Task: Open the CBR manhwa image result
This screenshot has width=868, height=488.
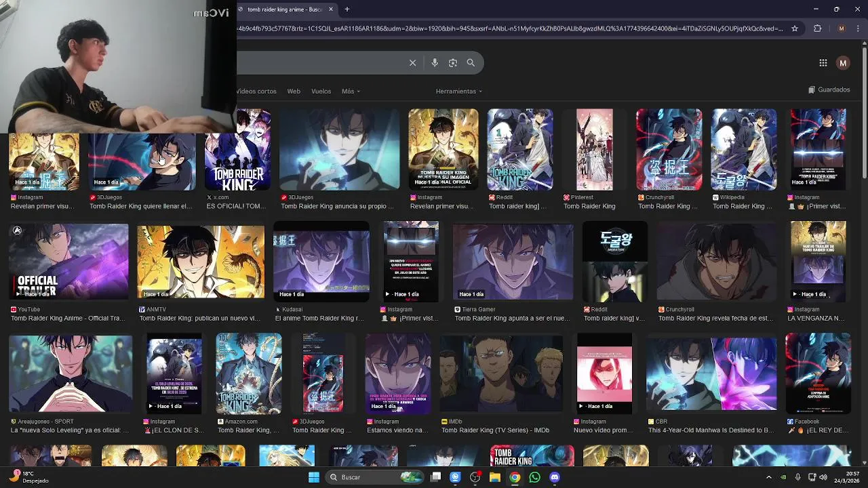Action: click(711, 373)
